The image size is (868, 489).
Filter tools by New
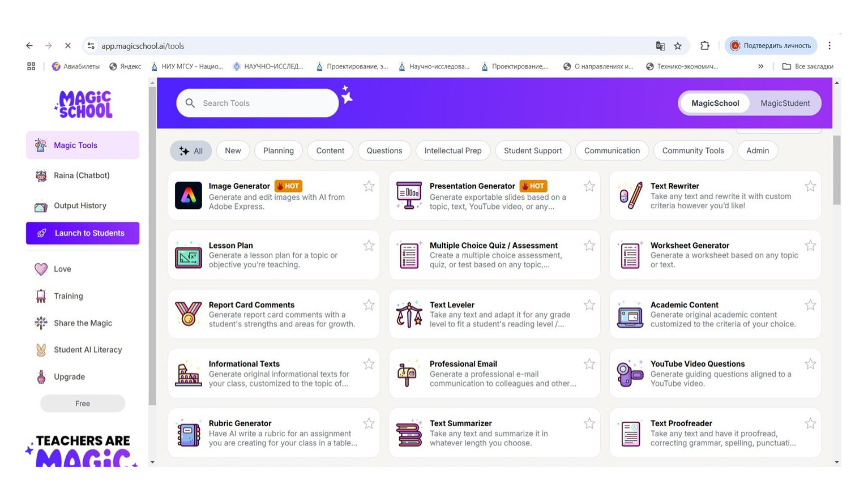pos(233,151)
